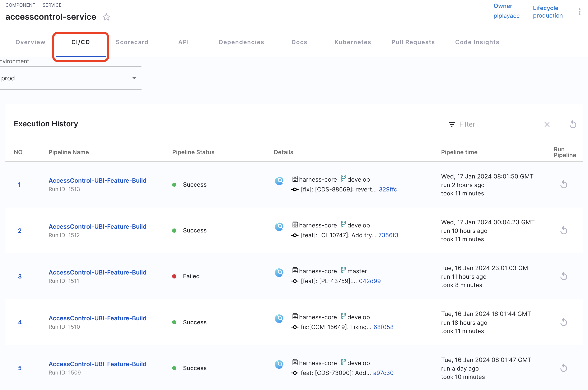Open the Kubernetes tab

tap(353, 42)
